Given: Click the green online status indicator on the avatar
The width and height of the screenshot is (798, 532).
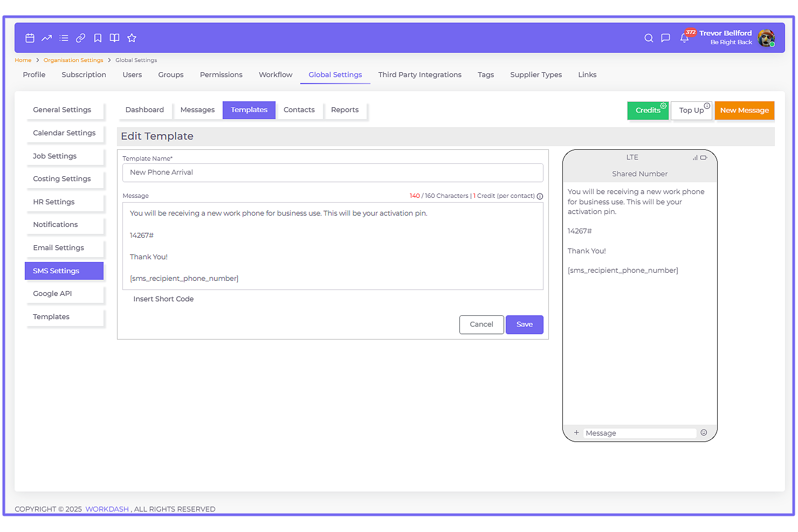Looking at the screenshot, I should click(x=773, y=44).
